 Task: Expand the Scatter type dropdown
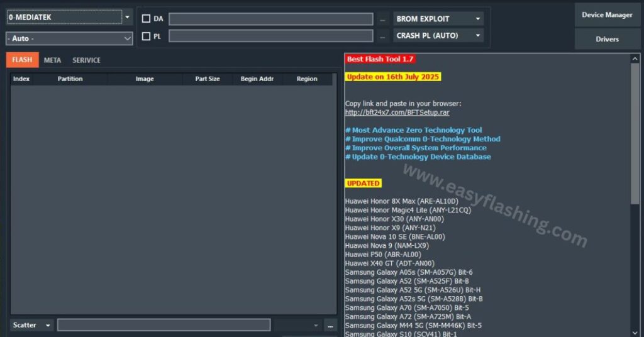(x=31, y=325)
